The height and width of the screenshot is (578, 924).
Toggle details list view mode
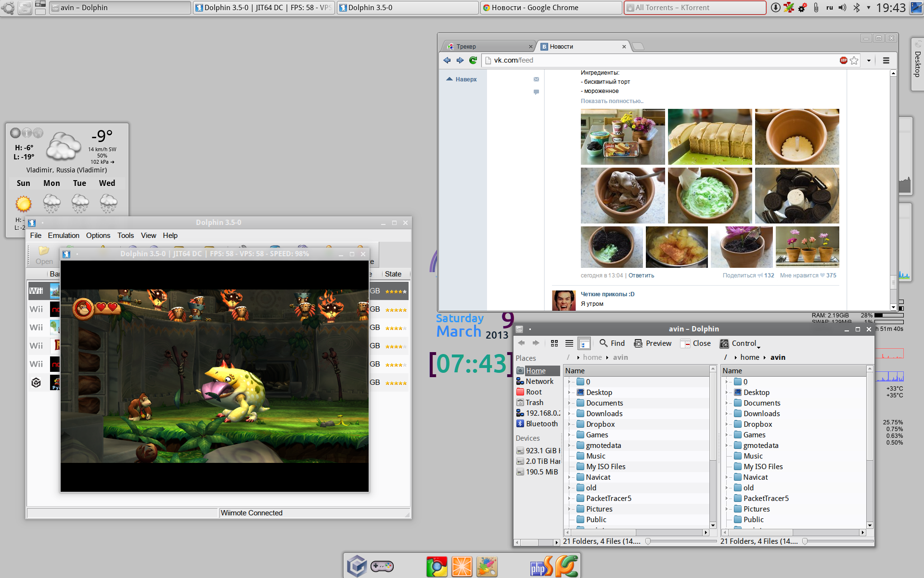tap(569, 343)
